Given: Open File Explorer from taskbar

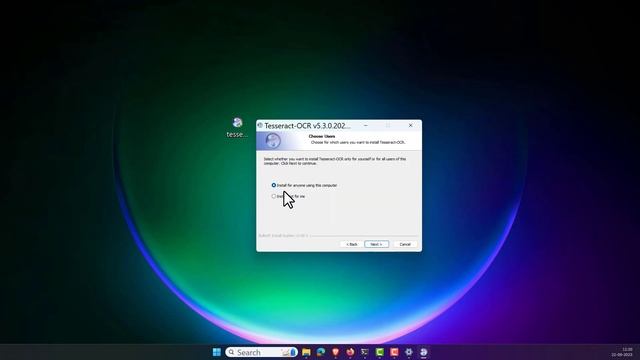Looking at the screenshot, I should (x=306, y=352).
